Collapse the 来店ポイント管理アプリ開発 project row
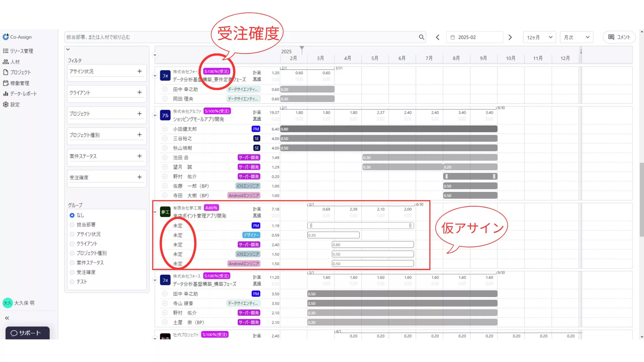Image resolution: width=644 pixels, height=362 pixels. [155, 212]
